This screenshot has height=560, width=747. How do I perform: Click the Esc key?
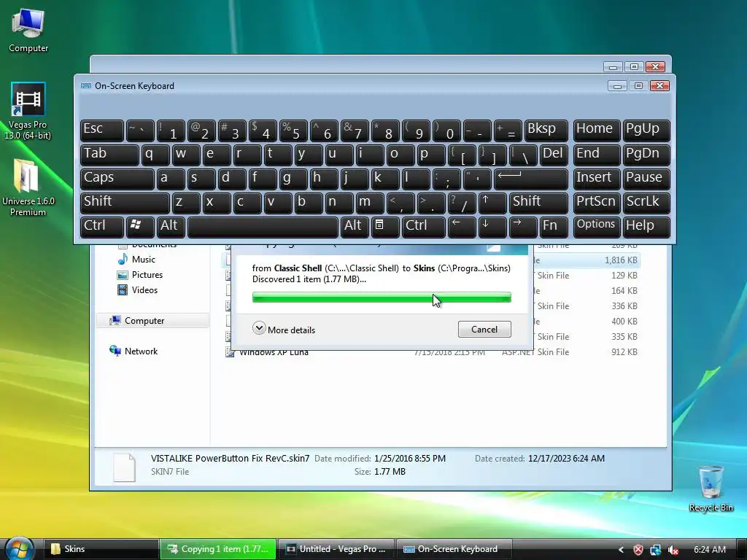[101, 131]
